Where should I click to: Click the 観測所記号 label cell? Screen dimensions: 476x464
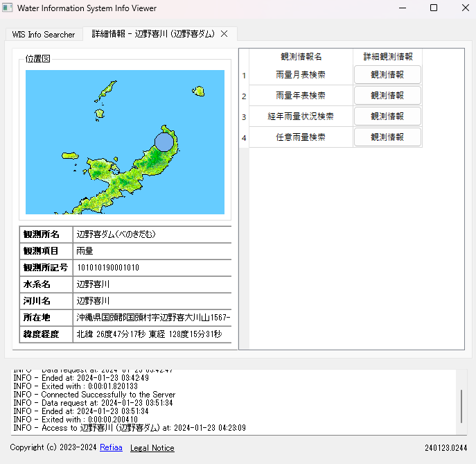[x=46, y=268]
